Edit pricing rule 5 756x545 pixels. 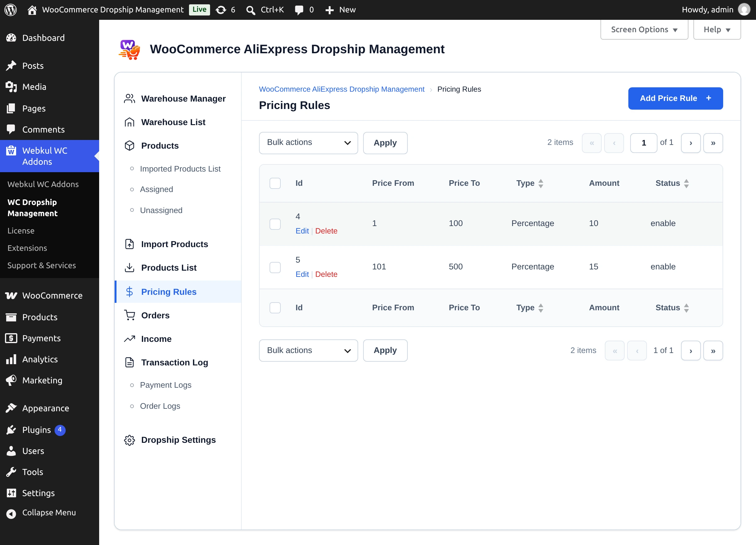[x=302, y=274]
